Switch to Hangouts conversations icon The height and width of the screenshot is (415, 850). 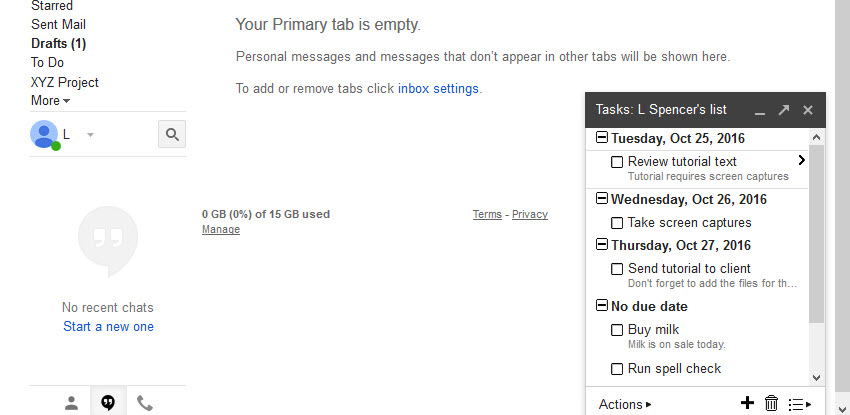pos(108,403)
